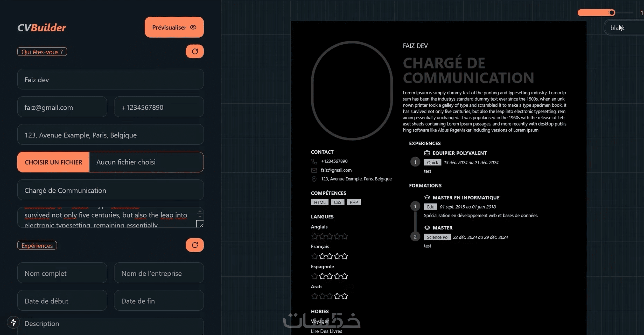Viewport: 644px width, 335px height.
Task: Click the phone icon in Contact section
Action: [x=314, y=161]
